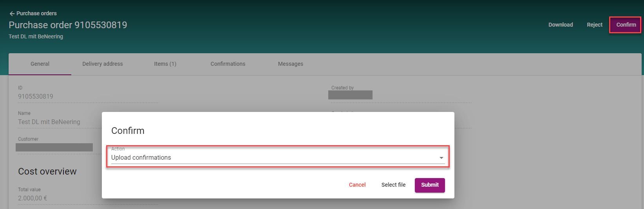Switch to the General tab
644x209 pixels.
point(40,64)
